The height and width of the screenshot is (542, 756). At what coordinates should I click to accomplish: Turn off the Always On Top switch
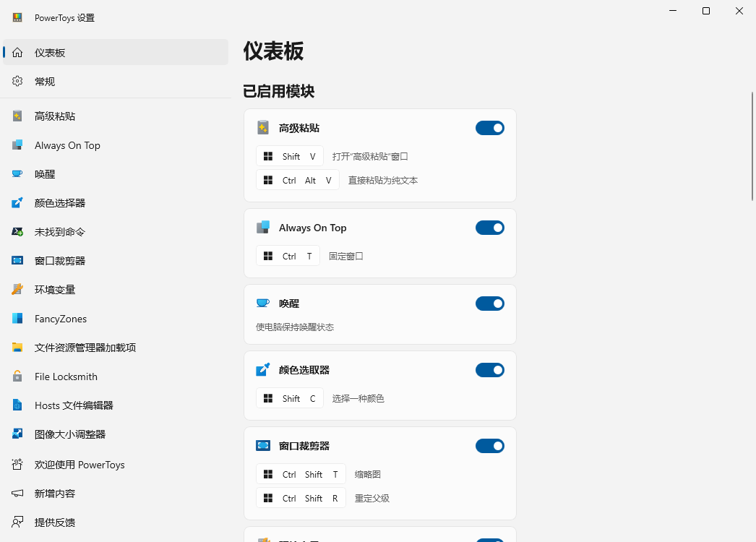pos(490,227)
